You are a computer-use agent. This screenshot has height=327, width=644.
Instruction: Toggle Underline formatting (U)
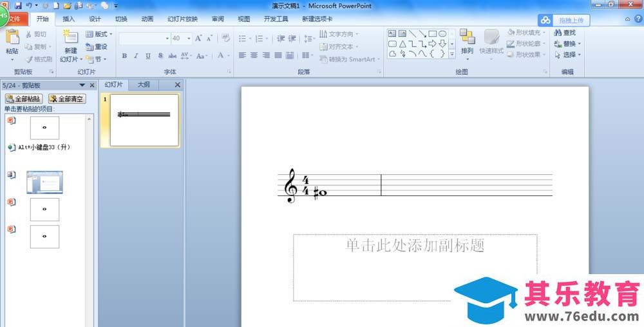pyautogui.click(x=148, y=55)
